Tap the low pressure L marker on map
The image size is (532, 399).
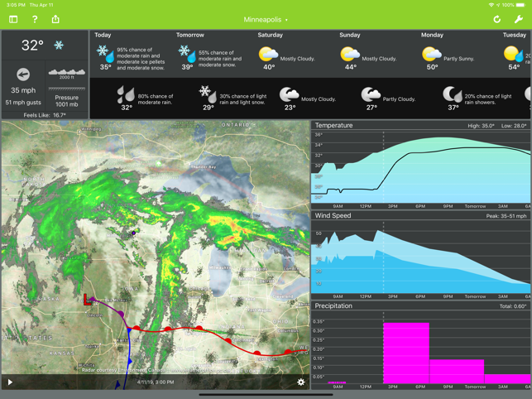pyautogui.click(x=87, y=300)
